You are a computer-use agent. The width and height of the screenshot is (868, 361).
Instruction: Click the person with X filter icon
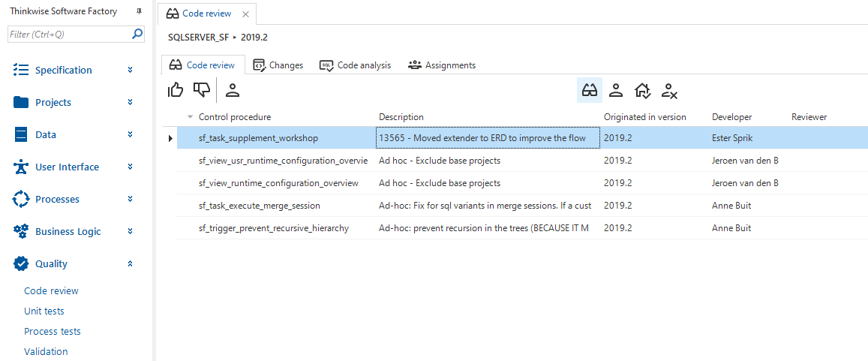[669, 91]
